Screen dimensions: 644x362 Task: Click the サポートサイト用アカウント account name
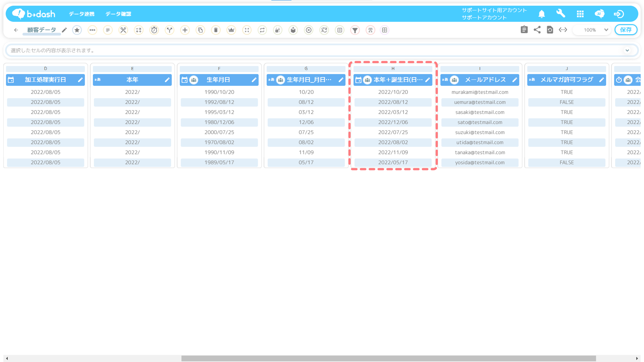(x=494, y=10)
